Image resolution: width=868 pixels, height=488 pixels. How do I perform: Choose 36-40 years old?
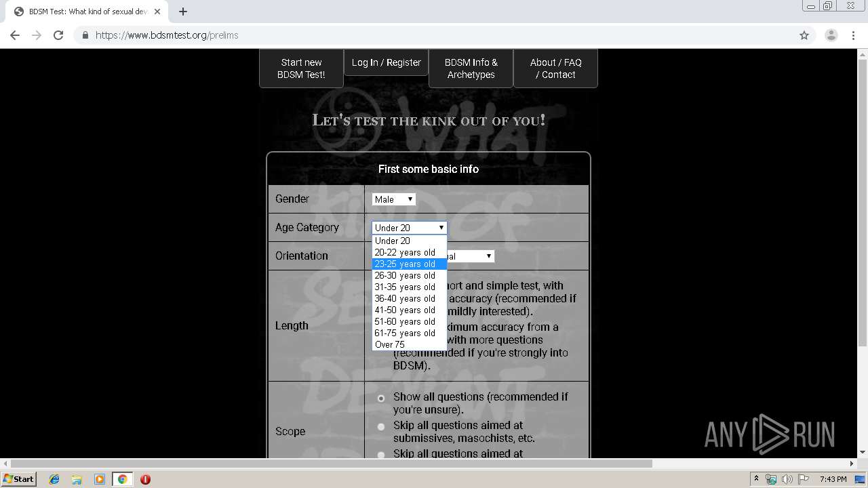(x=410, y=298)
